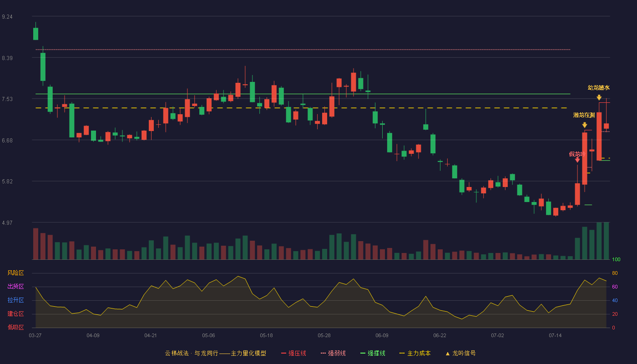Click the 20 oscillator axis label

pyautogui.click(x=615, y=314)
